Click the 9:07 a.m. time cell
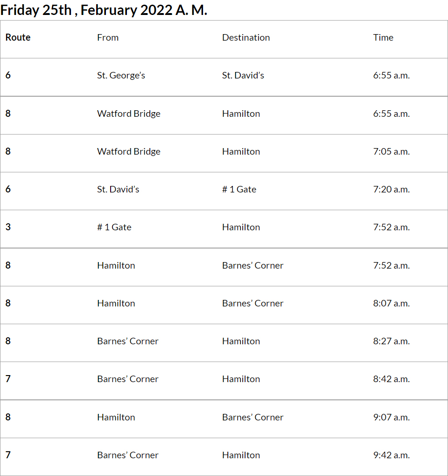This screenshot has width=448, height=476. [x=391, y=417]
